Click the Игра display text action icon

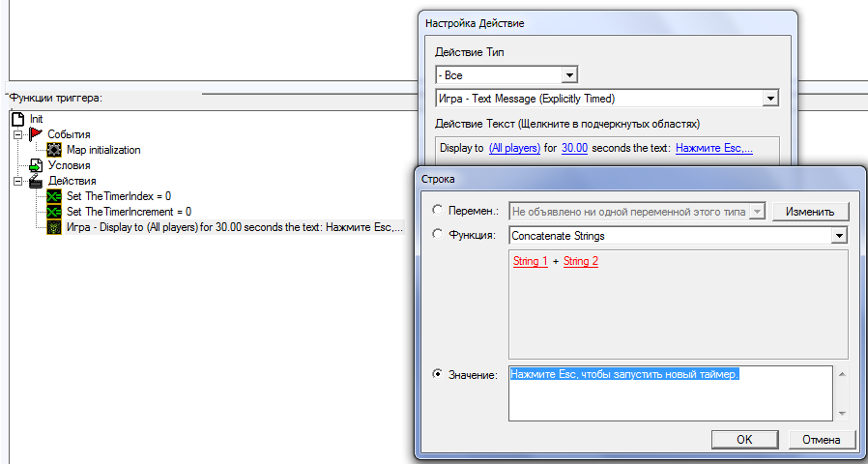tap(54, 227)
